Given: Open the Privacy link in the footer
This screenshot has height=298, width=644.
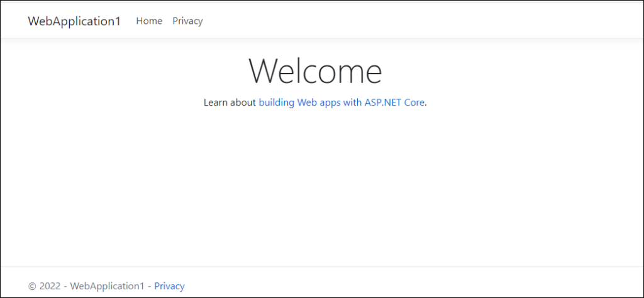Looking at the screenshot, I should click(169, 286).
